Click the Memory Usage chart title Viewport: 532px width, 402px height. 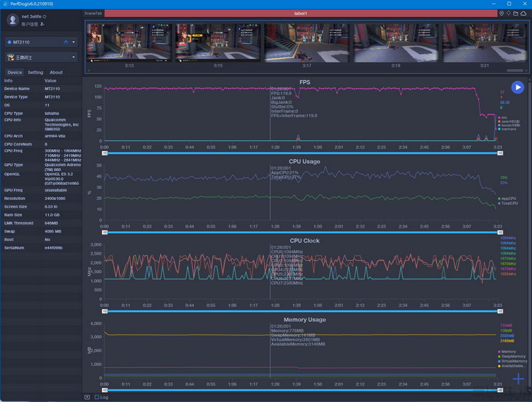point(305,320)
